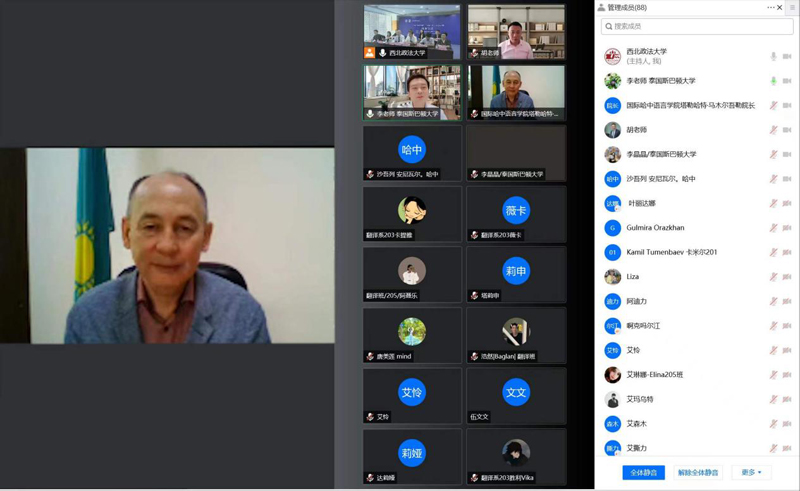The width and height of the screenshot is (800, 491).
Task: Click muted mic icon beside Gulmira Orazkhan
Action: (773, 228)
